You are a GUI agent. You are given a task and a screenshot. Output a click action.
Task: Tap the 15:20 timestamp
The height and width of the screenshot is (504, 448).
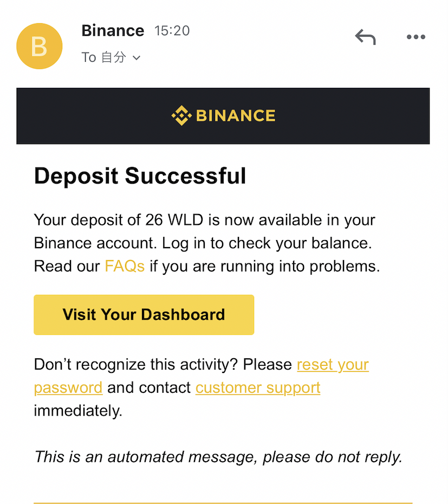coord(172,31)
